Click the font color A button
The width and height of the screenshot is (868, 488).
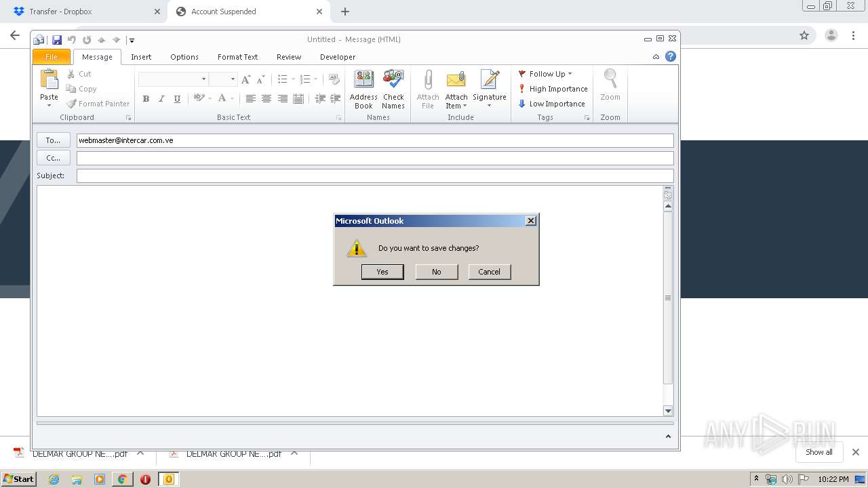click(222, 98)
